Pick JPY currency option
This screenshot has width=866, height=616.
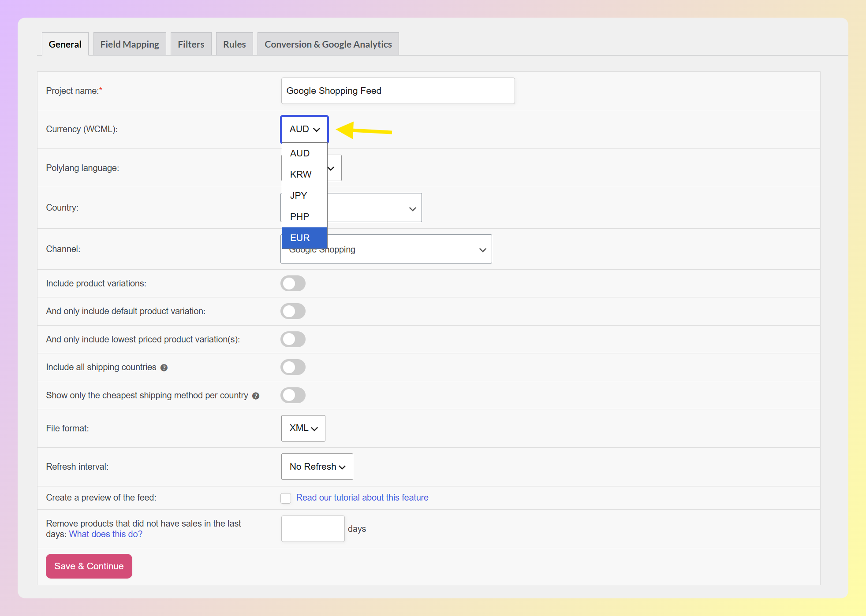pyautogui.click(x=305, y=196)
